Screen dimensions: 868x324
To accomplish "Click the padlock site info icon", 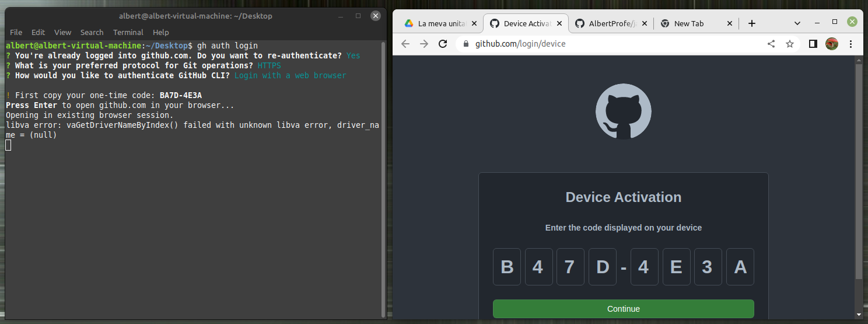I will pyautogui.click(x=466, y=44).
